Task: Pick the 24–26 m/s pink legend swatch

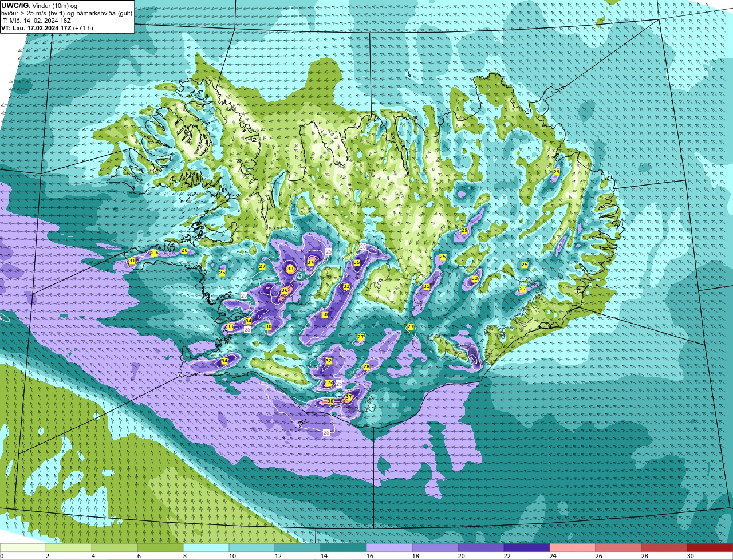Action: pos(573,548)
